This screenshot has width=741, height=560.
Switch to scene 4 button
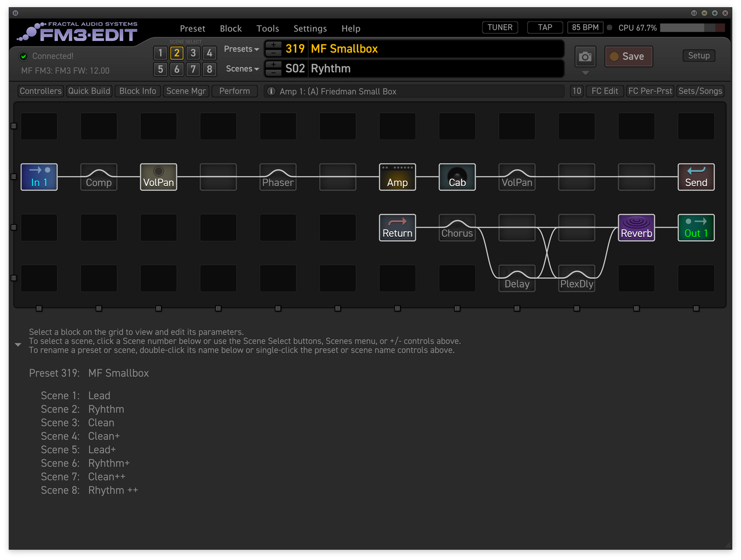tap(209, 53)
